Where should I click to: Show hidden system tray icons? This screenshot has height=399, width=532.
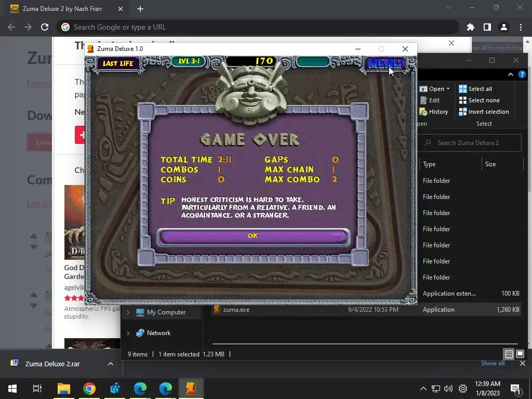(x=423, y=389)
